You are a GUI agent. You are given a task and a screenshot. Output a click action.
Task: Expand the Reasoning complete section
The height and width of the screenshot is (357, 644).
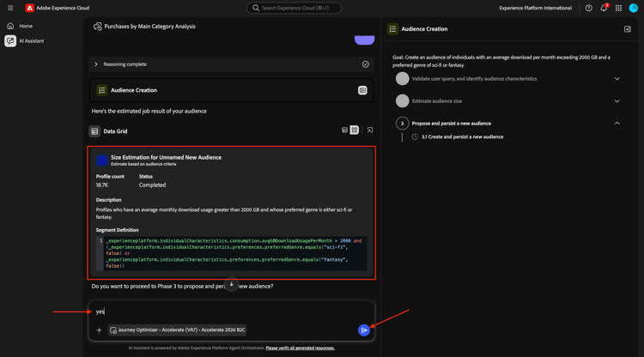[96, 64]
